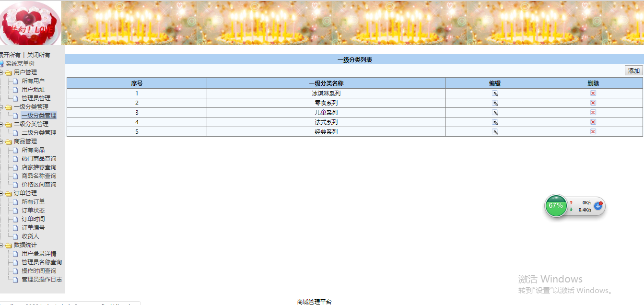Click the 二级分类管理 folder icon
The width and height of the screenshot is (644, 305).
[9, 124]
